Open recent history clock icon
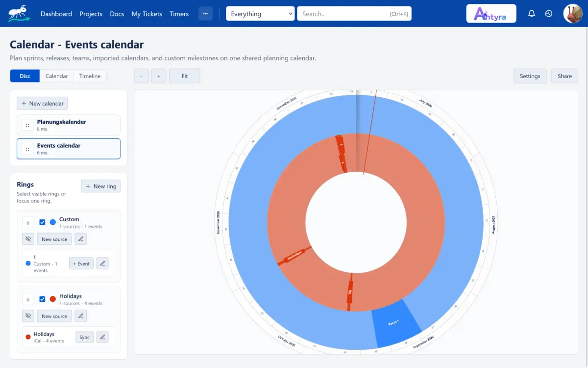 tap(549, 14)
